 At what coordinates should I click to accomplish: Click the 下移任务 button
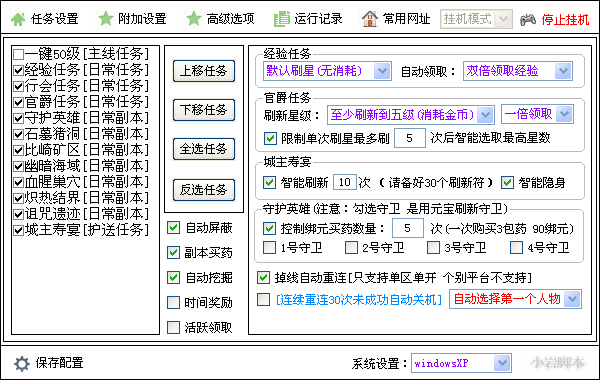[204, 110]
